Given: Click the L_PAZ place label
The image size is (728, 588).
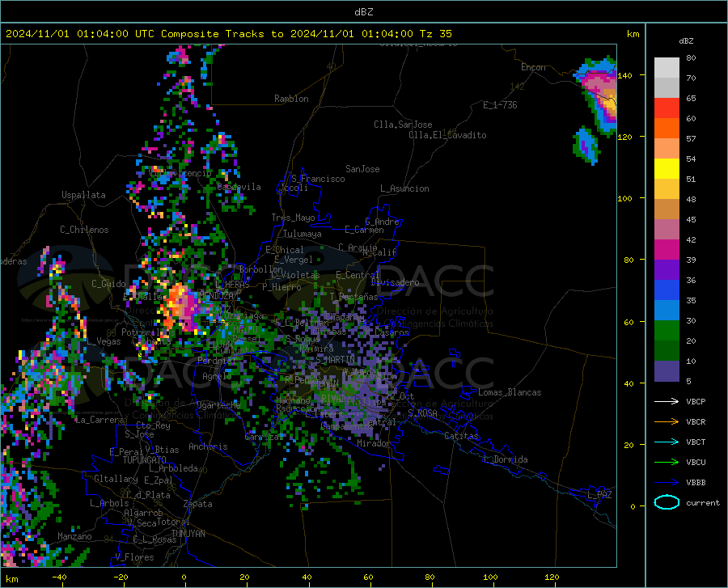Looking at the screenshot, I should (599, 495).
